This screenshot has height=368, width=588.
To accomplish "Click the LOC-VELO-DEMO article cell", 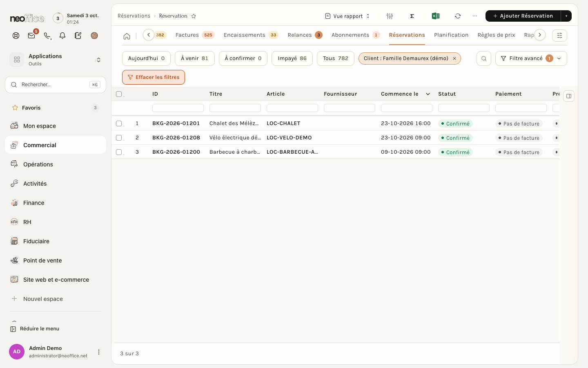I will click(x=289, y=137).
